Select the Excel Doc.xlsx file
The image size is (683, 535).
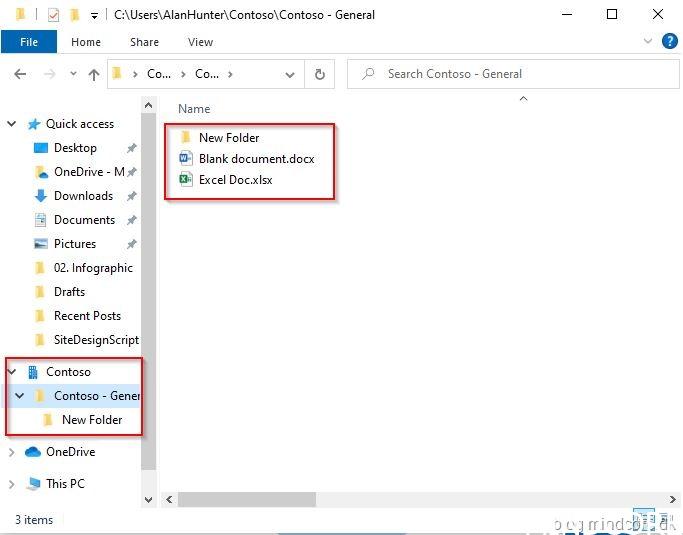point(235,180)
